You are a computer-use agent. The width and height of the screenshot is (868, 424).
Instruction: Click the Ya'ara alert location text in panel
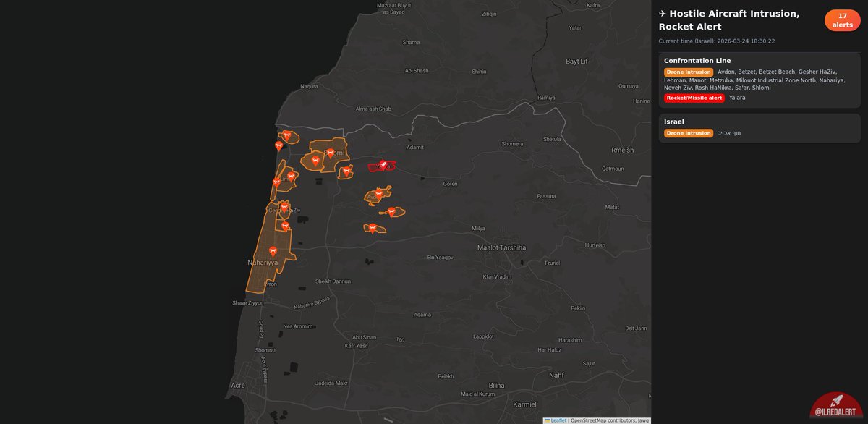point(737,98)
